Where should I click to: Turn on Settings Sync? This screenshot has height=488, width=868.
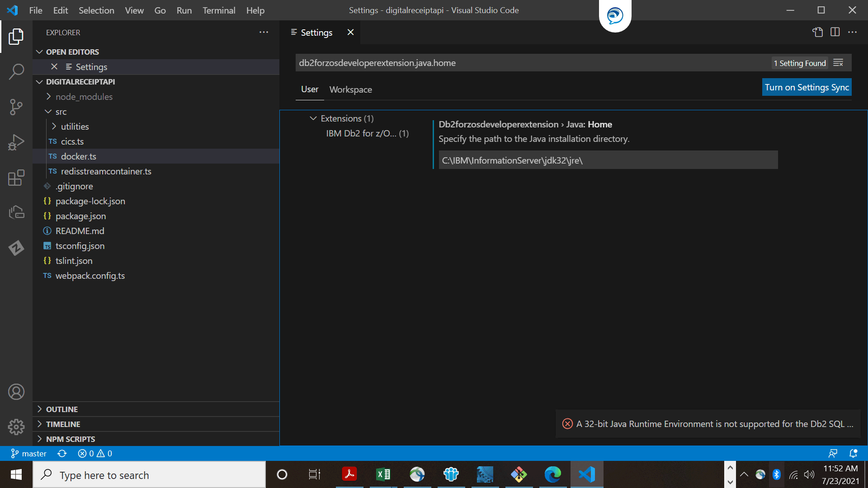click(807, 87)
